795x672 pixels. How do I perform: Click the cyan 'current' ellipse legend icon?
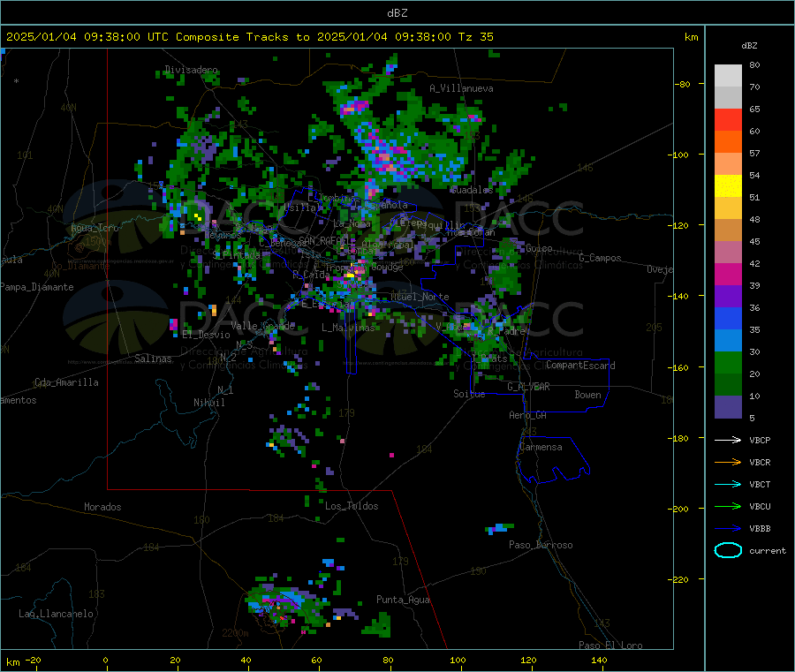(728, 550)
